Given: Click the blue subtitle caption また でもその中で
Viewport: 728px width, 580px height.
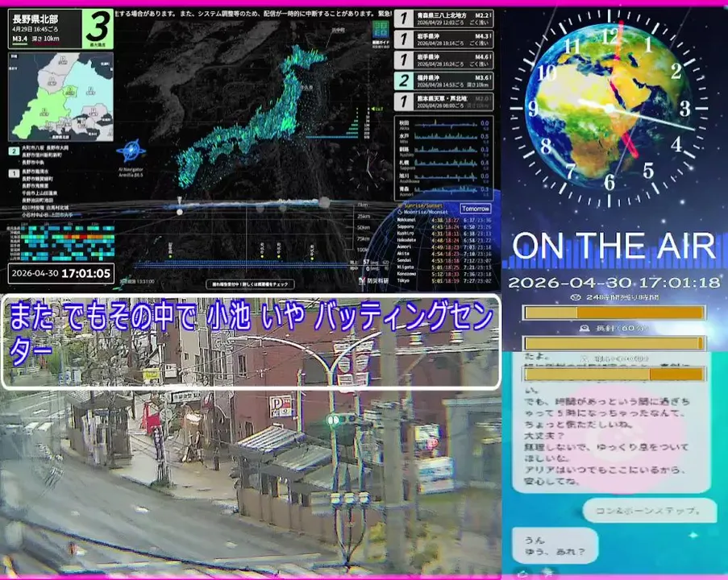Looking at the screenshot, I should click(251, 333).
